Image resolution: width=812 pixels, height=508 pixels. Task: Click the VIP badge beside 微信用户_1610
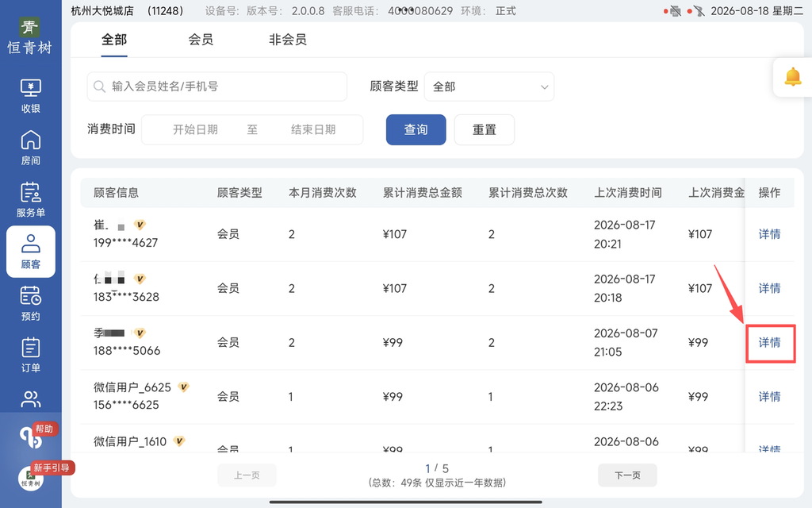coord(178,441)
